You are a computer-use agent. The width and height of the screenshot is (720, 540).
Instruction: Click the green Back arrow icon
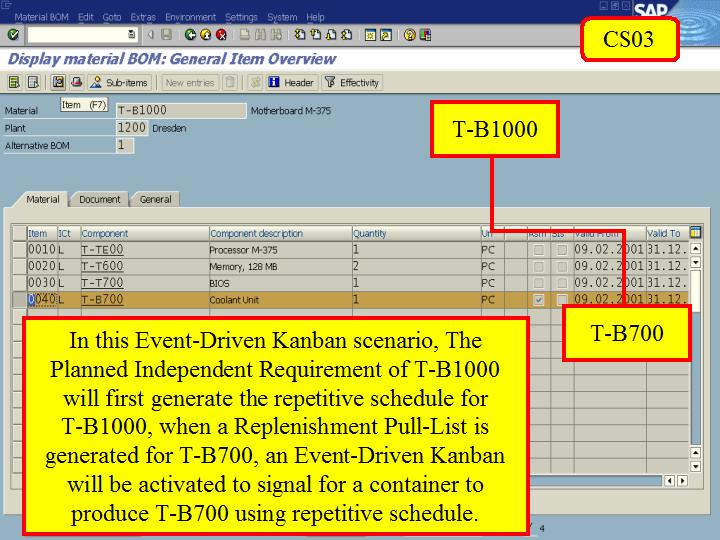(190, 34)
